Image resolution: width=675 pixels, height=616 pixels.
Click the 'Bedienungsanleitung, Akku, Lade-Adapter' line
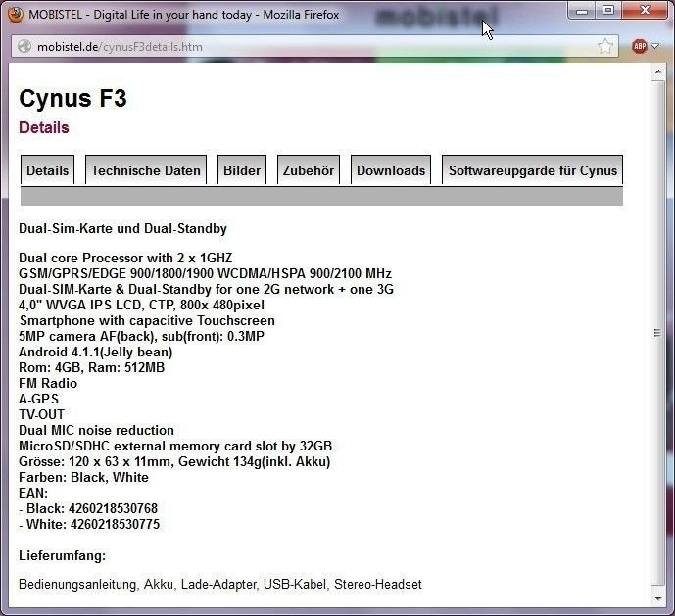[x=220, y=584]
